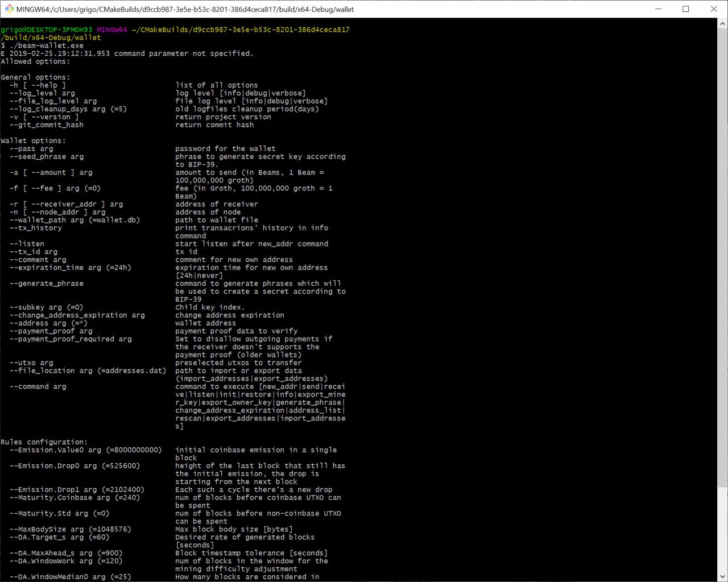728x582 pixels.
Task: Click the 'Allowed options:' line
Action: click(35, 61)
